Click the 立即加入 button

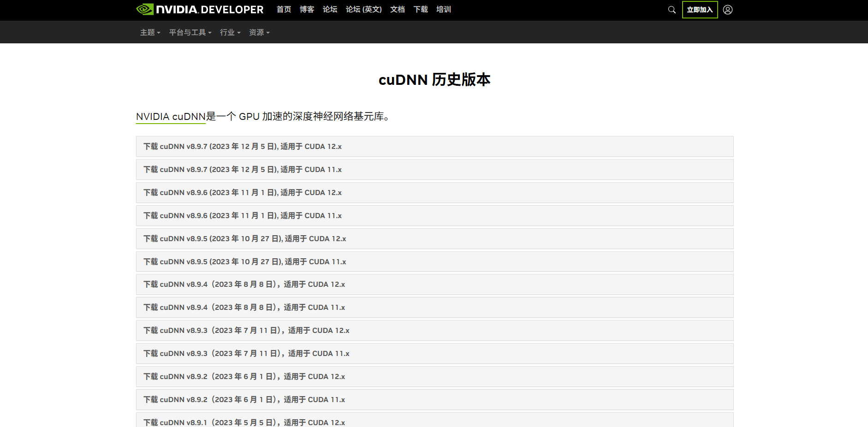point(700,9)
